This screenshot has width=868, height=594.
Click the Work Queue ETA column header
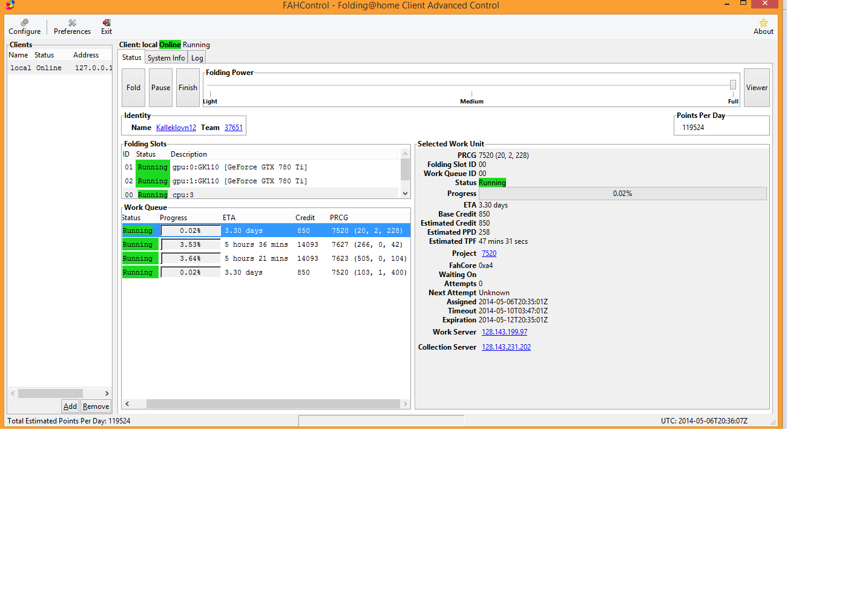click(x=229, y=218)
